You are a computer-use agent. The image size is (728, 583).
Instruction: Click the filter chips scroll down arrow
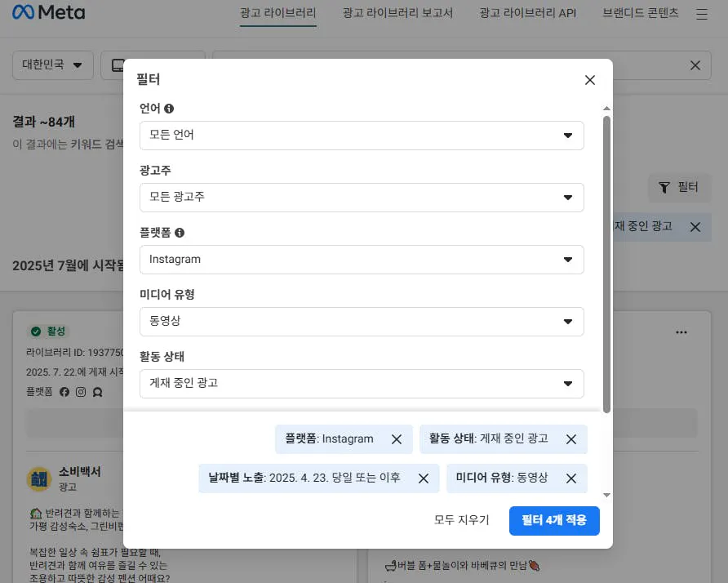(606, 495)
